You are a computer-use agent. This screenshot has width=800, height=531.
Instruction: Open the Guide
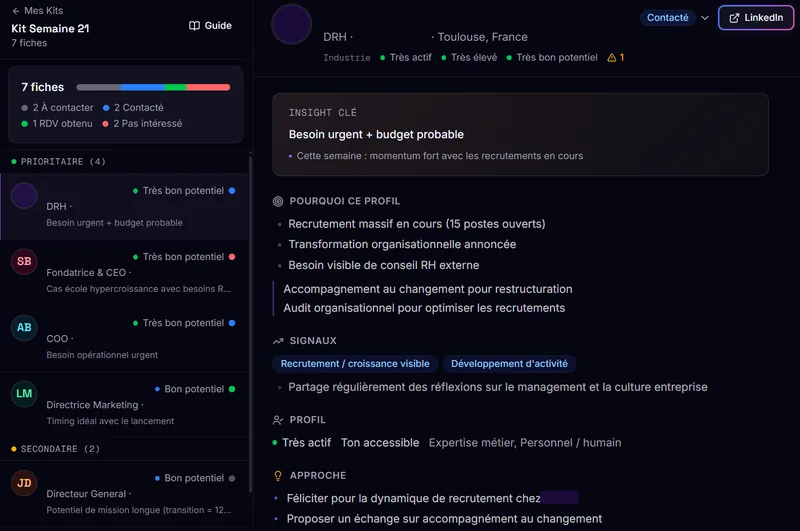[210, 26]
